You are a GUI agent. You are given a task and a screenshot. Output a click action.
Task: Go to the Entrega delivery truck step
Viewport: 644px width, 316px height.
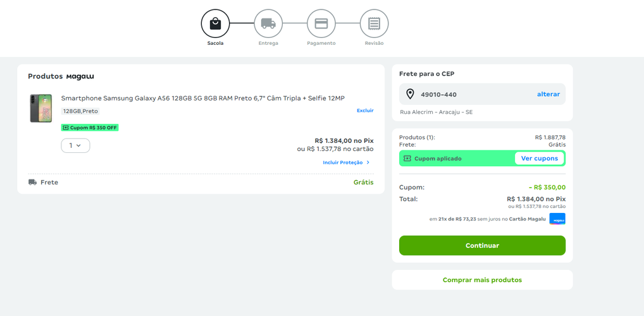(268, 23)
